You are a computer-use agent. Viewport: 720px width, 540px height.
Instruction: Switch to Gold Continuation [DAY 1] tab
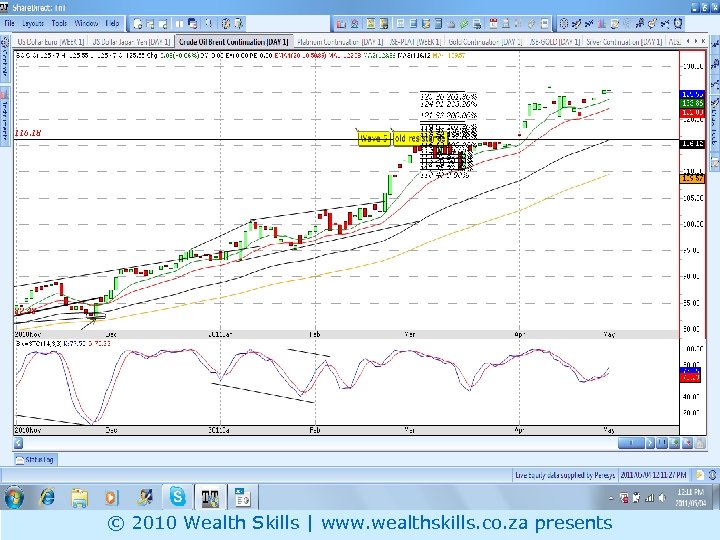coord(485,42)
